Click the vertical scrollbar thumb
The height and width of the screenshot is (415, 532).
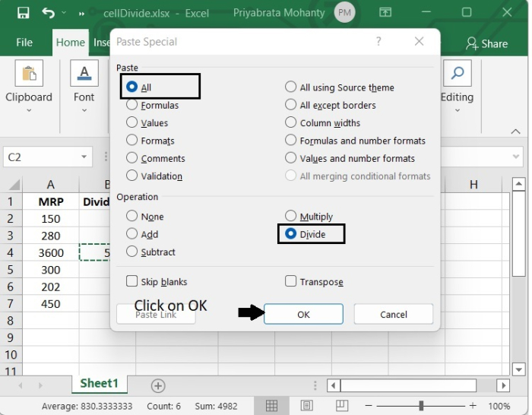point(519,233)
